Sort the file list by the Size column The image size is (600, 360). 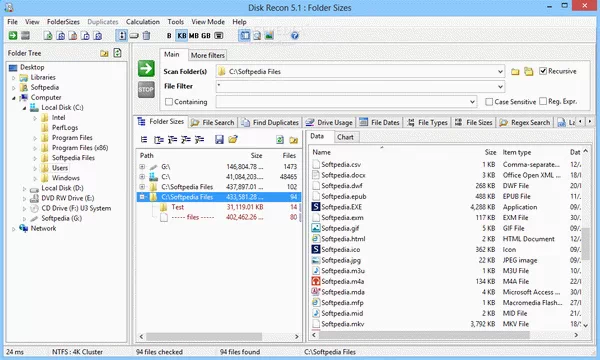coord(490,152)
